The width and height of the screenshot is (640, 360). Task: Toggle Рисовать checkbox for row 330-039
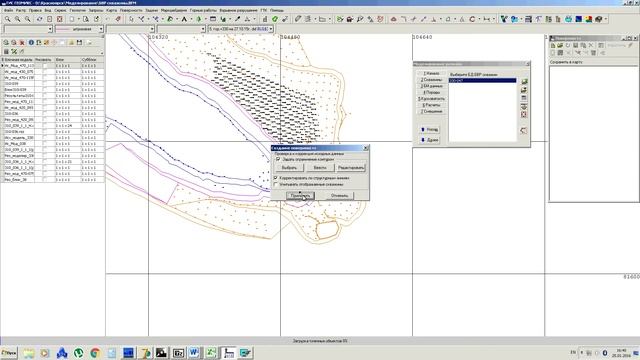pos(44,84)
